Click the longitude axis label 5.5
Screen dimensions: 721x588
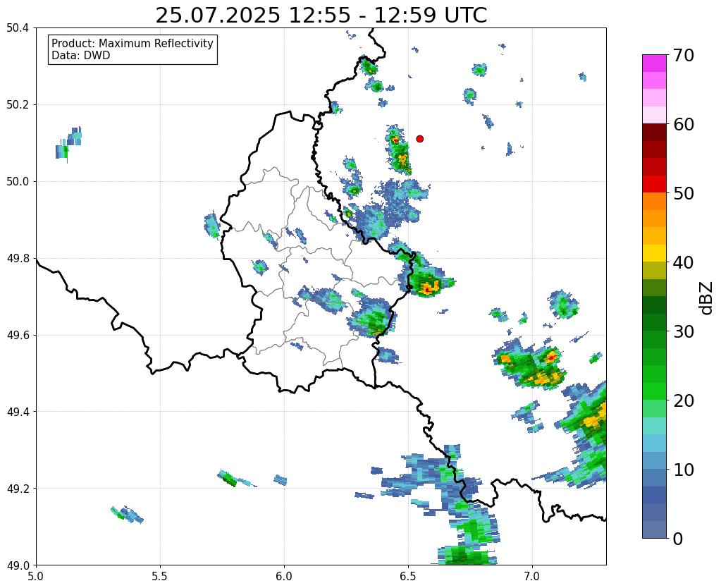tap(160, 576)
